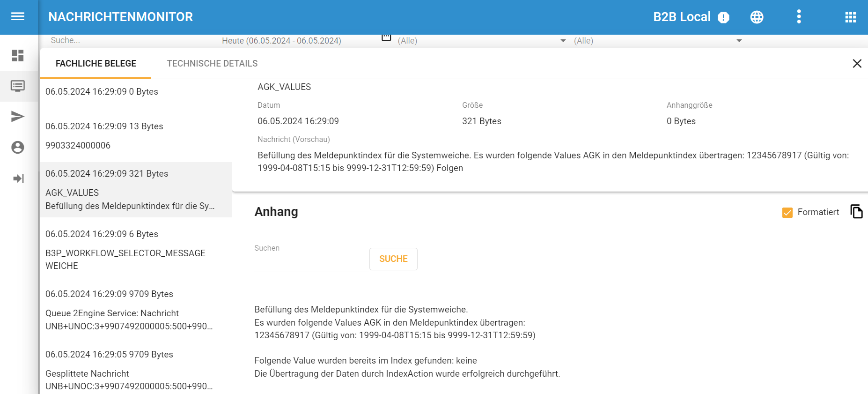Open the three-dot more options menu
The width and height of the screenshot is (868, 394).
tap(799, 17)
